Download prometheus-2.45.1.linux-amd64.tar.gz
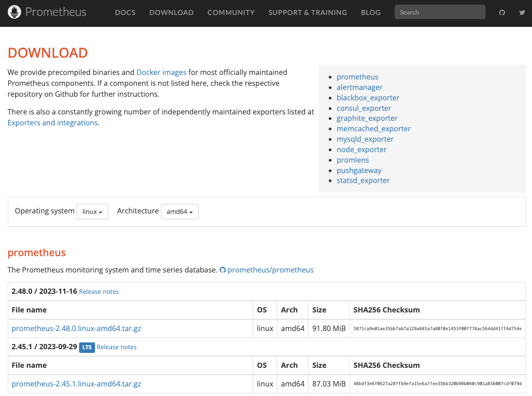Viewport: 532px width, 396px height. 76,384
